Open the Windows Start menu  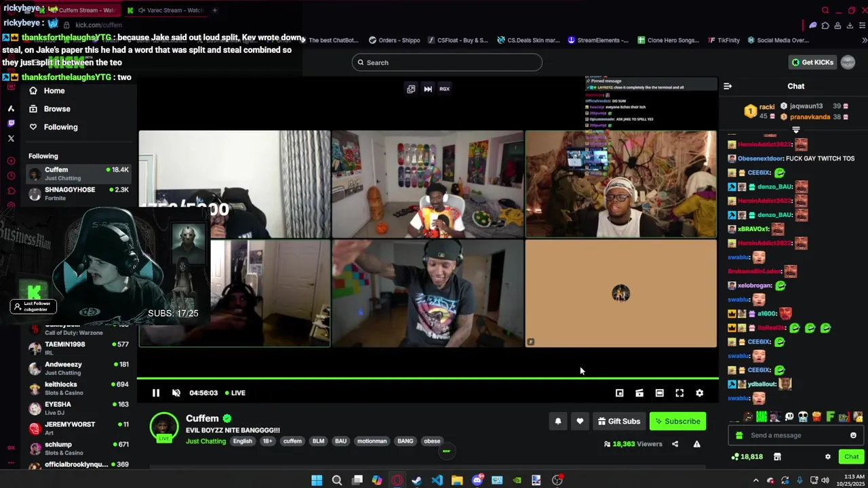tap(317, 480)
